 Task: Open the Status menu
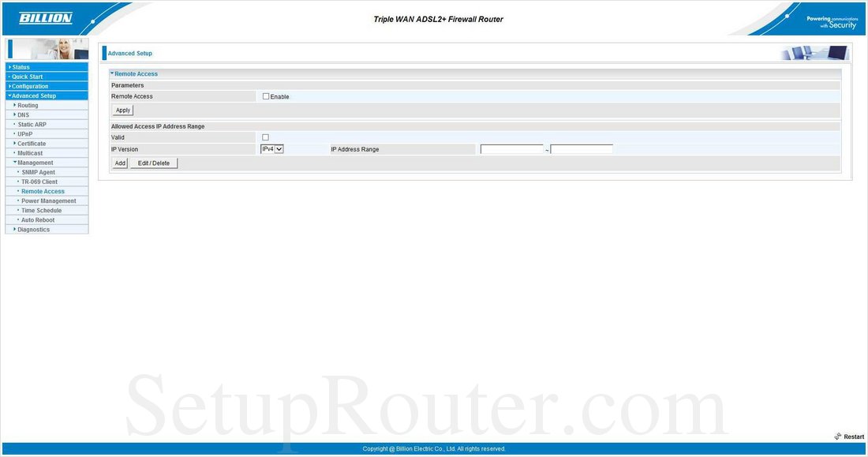[x=19, y=66]
